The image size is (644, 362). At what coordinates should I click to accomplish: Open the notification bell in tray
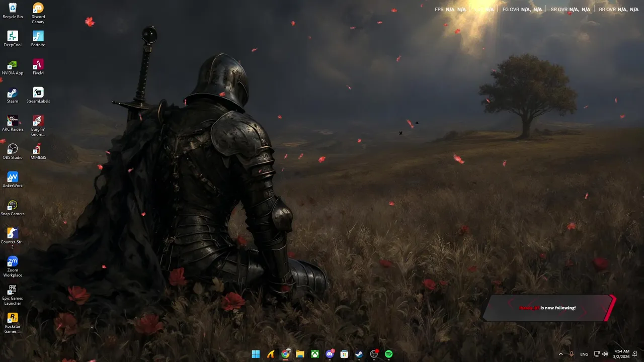pos(635,354)
